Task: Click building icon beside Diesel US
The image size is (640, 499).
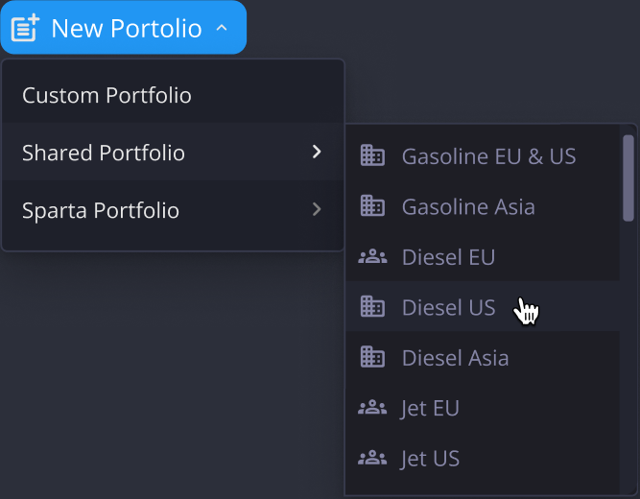Action: tap(372, 308)
